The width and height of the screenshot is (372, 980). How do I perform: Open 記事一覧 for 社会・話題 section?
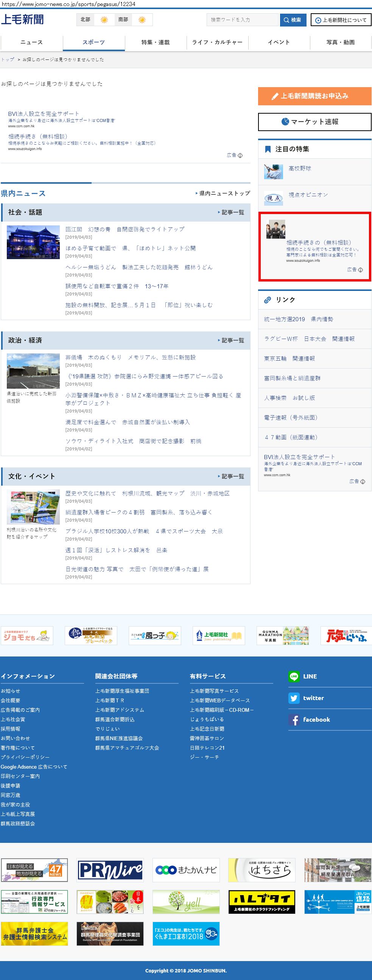point(231,212)
